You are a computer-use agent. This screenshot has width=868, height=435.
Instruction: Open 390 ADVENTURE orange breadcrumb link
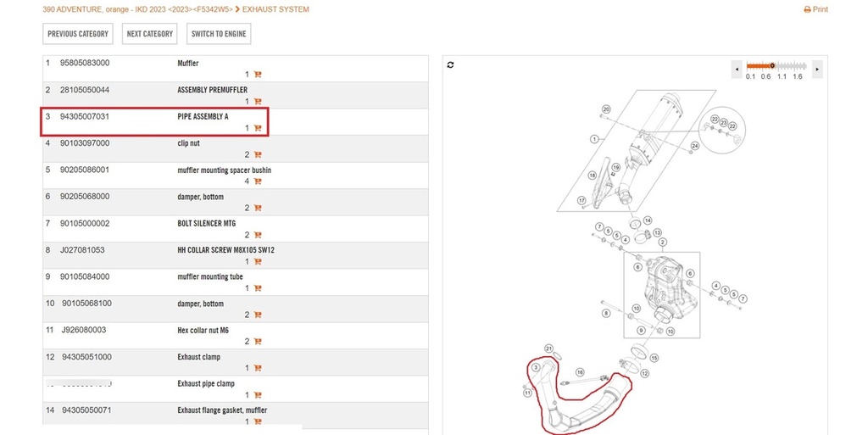tap(138, 9)
